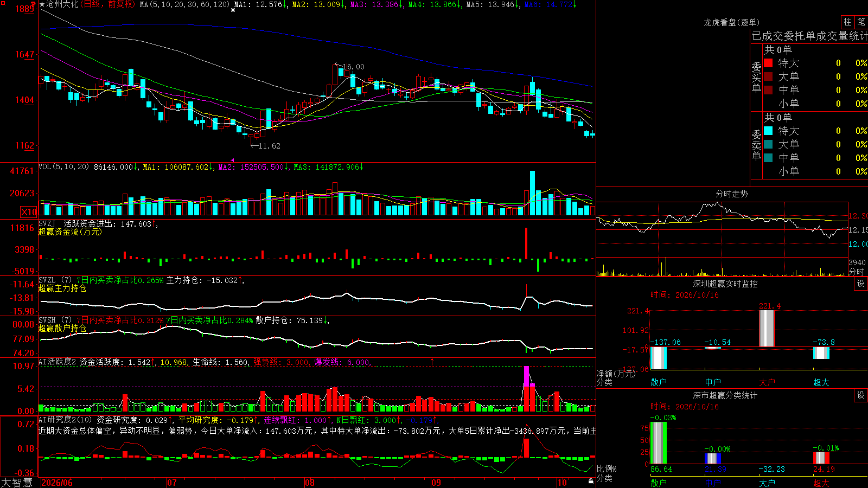Viewport: 868px width, 488px height.
Task: Click the X10 volume scale indicator
Action: (x=29, y=212)
